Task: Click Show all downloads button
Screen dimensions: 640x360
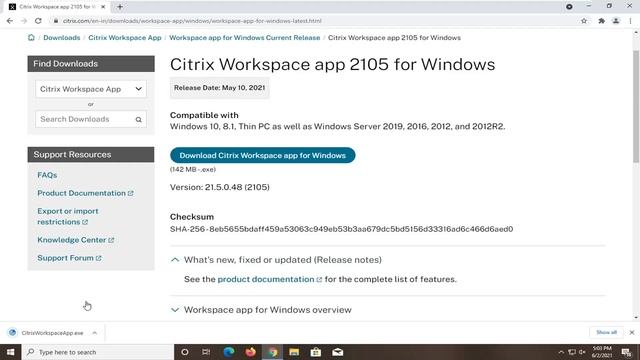Action: coord(606,332)
